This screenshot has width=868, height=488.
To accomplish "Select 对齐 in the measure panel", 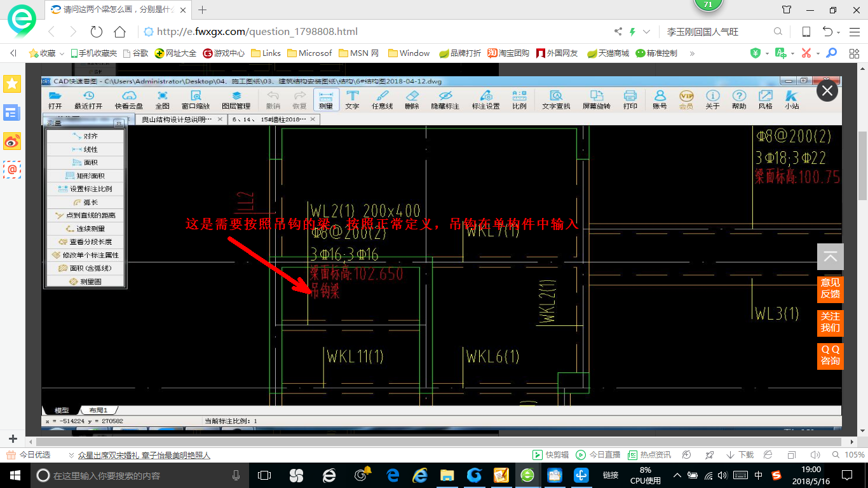I will pos(85,136).
